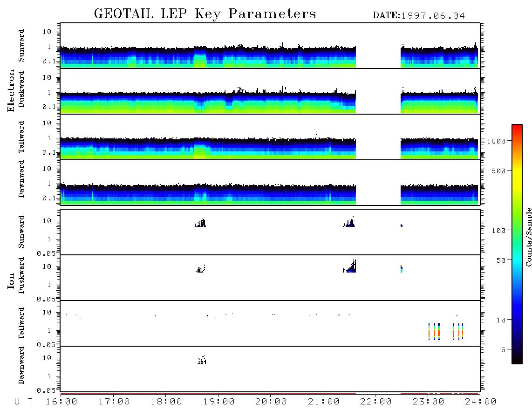Click the Electron Dawnward spectrogram panel

pyautogui.click(x=270, y=182)
